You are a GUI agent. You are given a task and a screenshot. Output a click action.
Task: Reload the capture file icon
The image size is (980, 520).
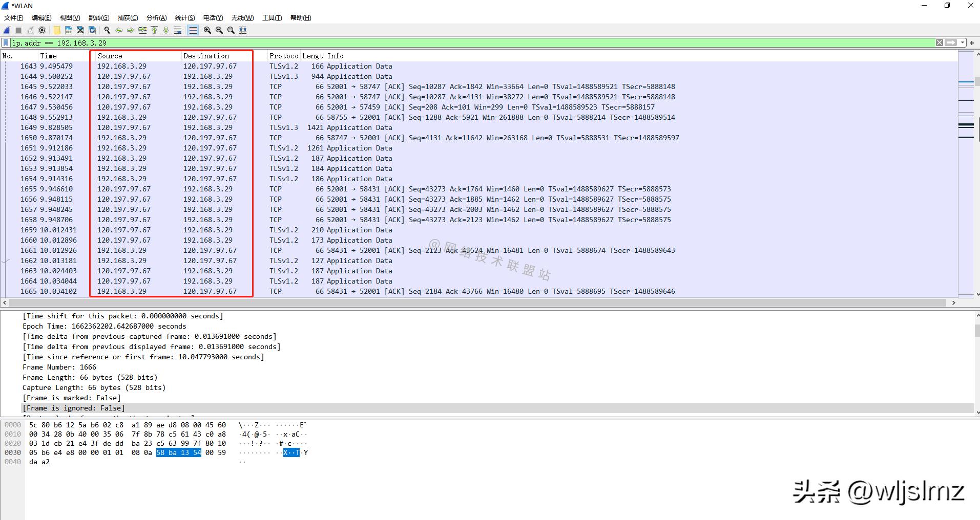pyautogui.click(x=92, y=30)
